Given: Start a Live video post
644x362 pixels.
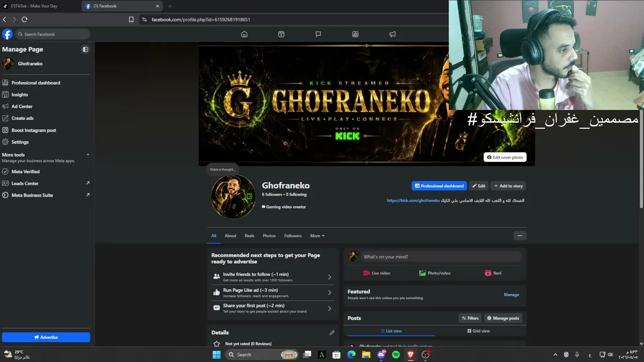Looking at the screenshot, I should tap(377, 273).
